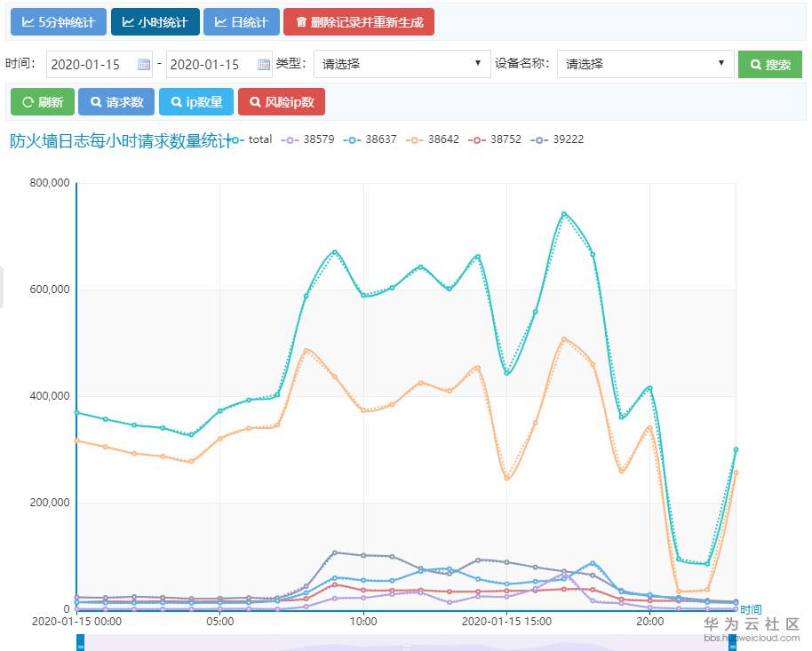Show request count statistics
Viewport: 812px width, 651px height.
tap(117, 102)
